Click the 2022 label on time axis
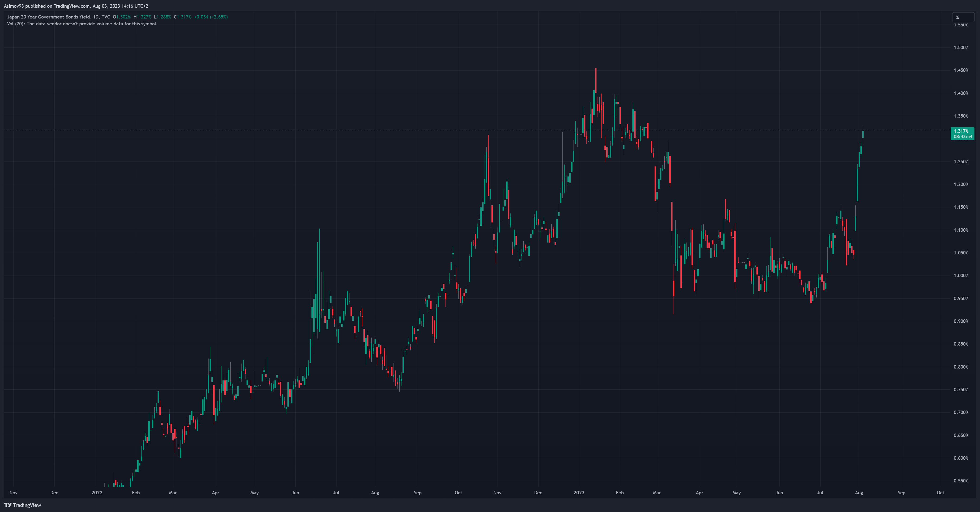 (97, 493)
